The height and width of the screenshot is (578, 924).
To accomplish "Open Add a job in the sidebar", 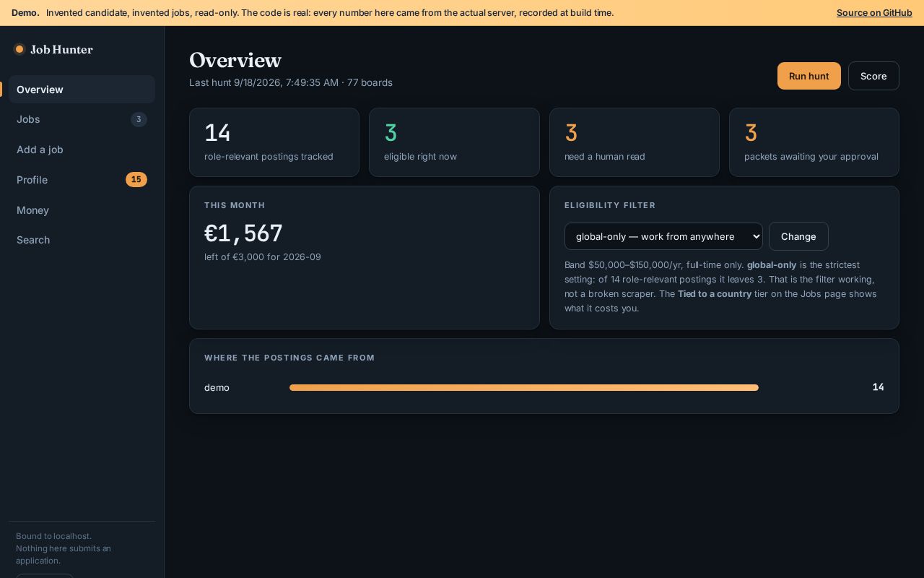I will (82, 150).
